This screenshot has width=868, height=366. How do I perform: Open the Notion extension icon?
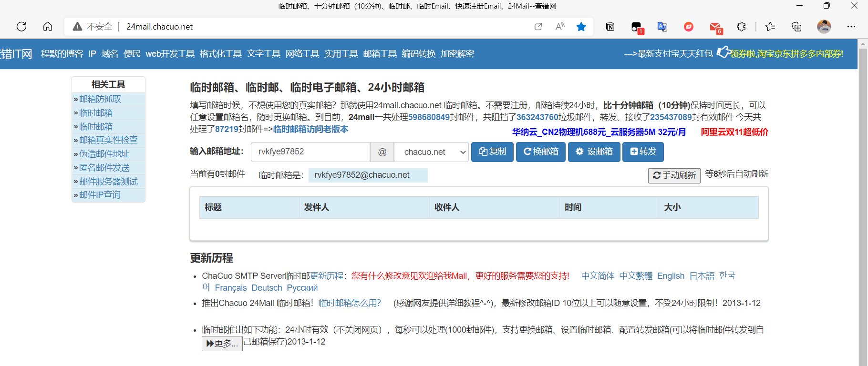coord(610,27)
